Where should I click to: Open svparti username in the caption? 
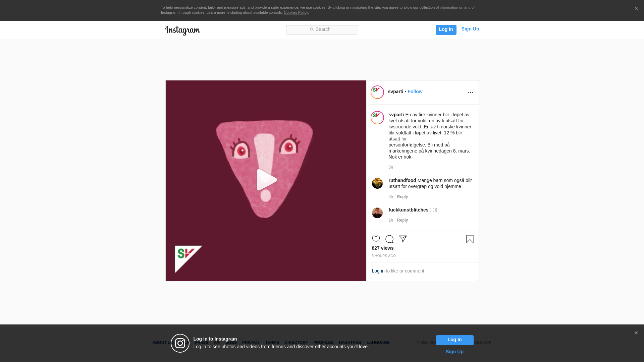click(x=396, y=115)
